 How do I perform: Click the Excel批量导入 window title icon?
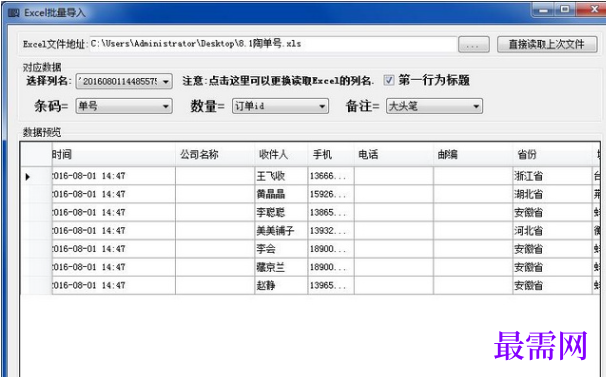(x=14, y=13)
